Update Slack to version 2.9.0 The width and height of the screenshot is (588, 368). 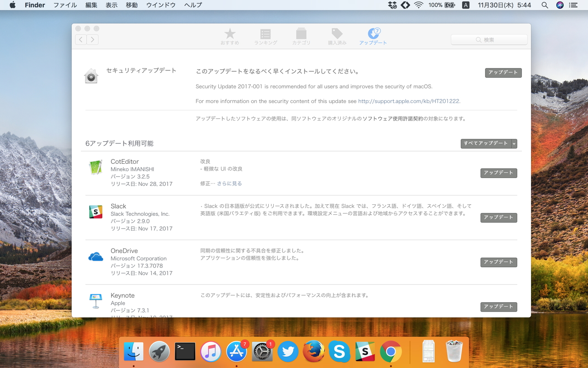[x=498, y=217]
